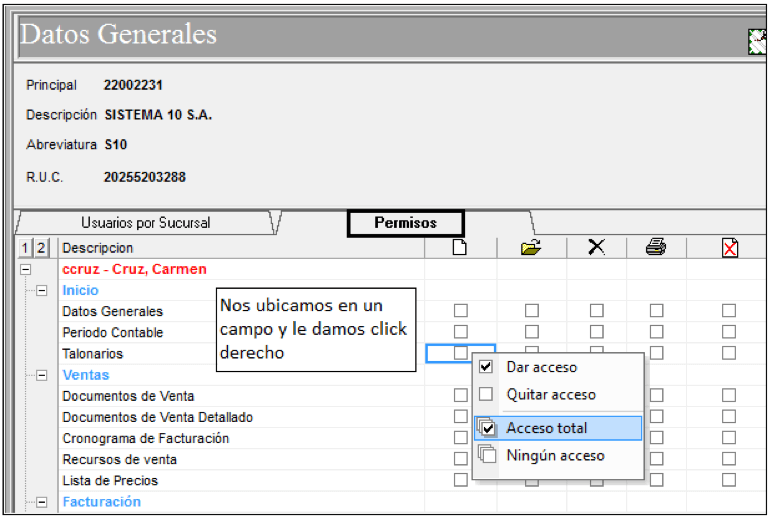Image resolution: width=772 pixels, height=519 pixels.
Task: Click the level 2 outline button
Action: pyautogui.click(x=41, y=248)
